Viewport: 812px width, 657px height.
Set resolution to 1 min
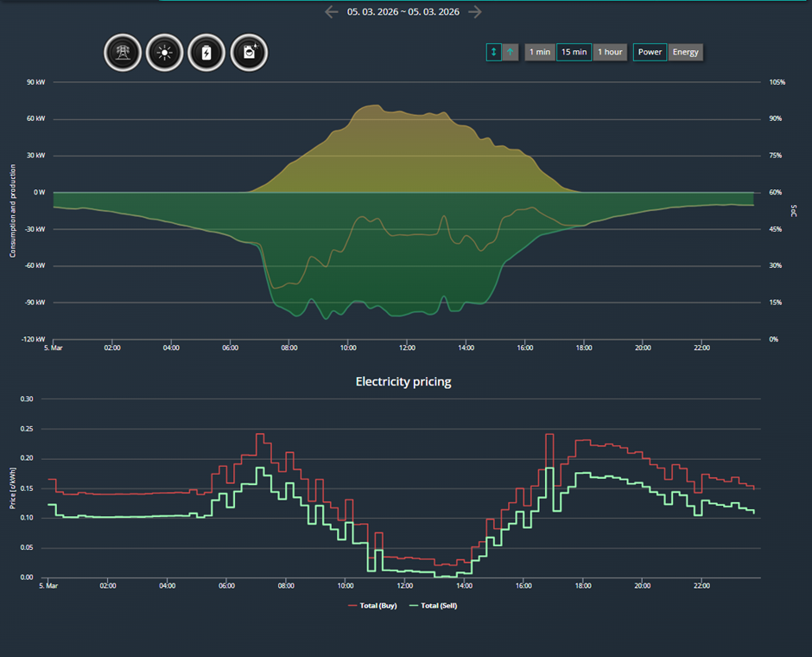(540, 52)
